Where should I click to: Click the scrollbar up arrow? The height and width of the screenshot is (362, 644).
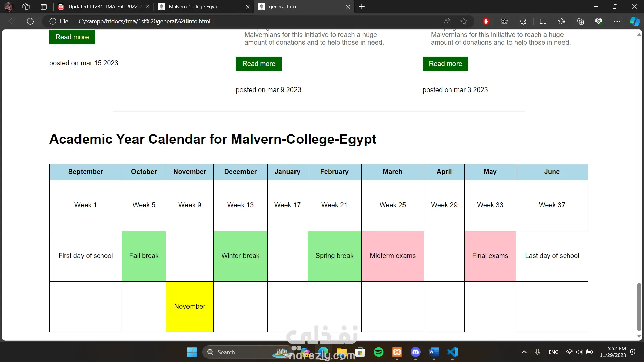(x=639, y=34)
